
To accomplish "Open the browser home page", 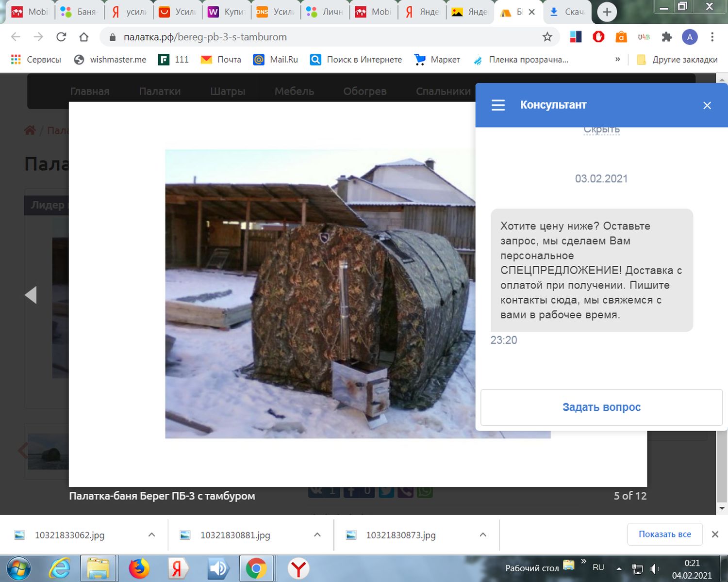I will (84, 37).
